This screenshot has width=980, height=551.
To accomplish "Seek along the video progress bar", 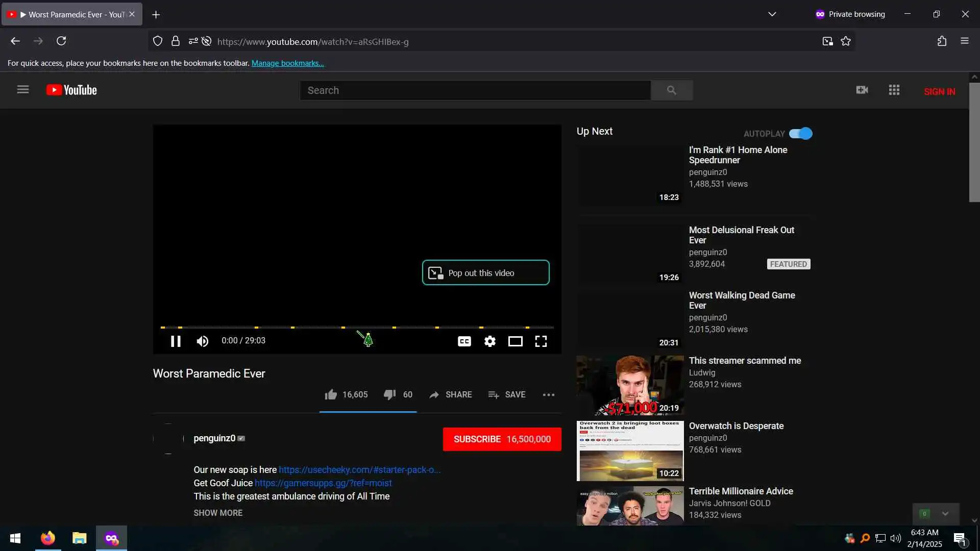I will tap(357, 327).
